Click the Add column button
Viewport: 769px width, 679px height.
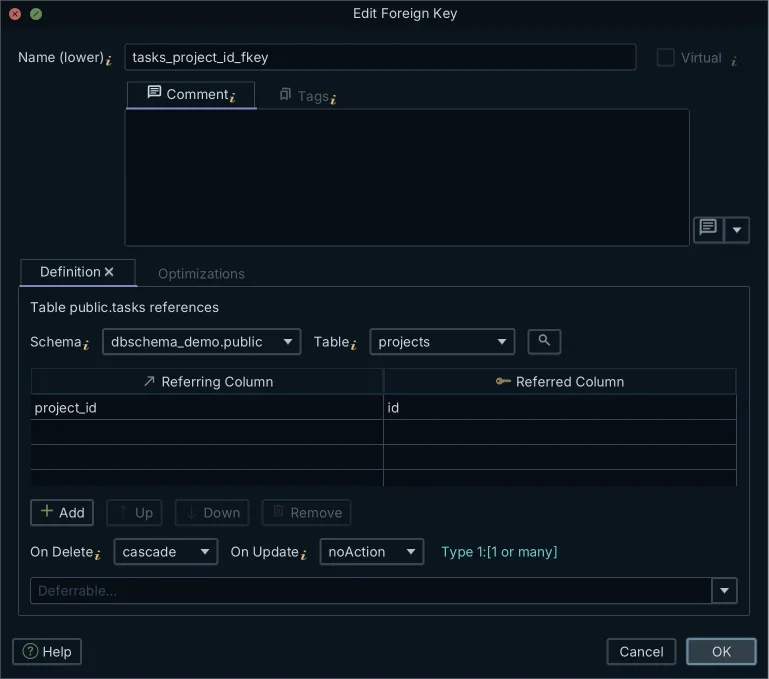point(62,513)
